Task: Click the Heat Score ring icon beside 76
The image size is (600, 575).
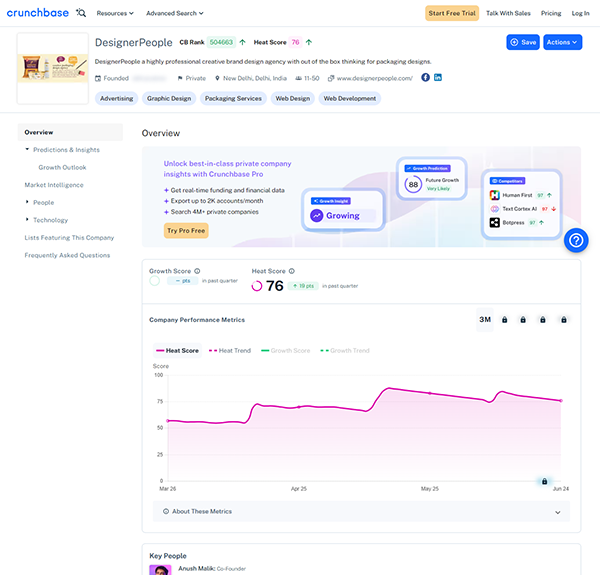Action: 257,286
